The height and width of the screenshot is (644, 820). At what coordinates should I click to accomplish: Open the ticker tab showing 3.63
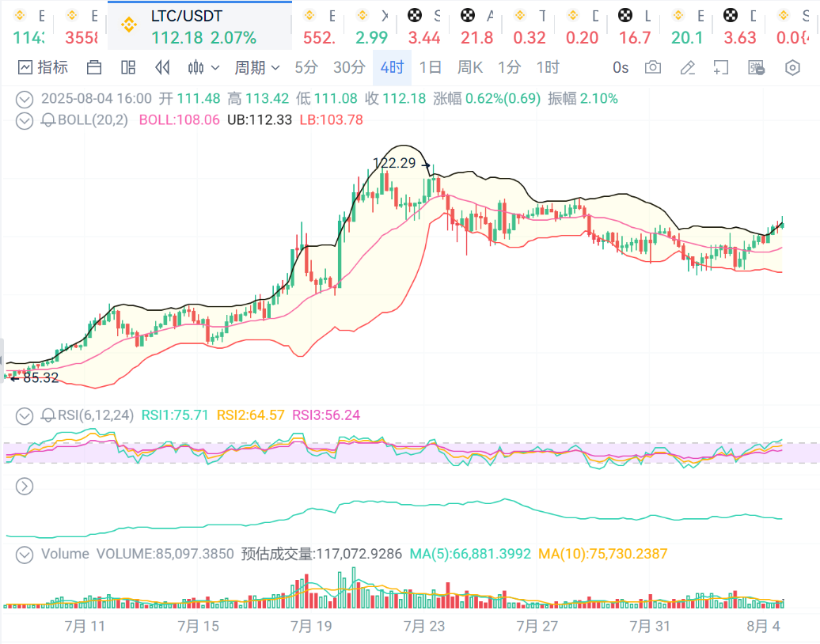740,26
